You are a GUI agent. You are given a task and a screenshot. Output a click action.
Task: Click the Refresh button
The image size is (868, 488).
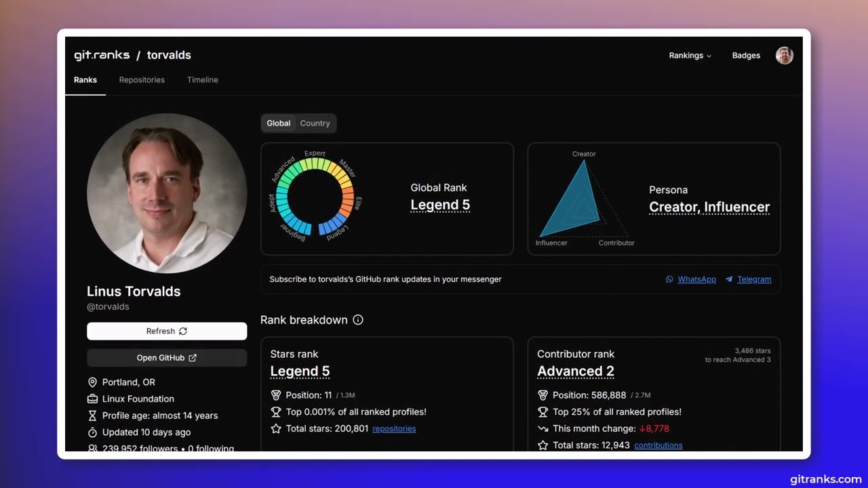pyautogui.click(x=167, y=331)
